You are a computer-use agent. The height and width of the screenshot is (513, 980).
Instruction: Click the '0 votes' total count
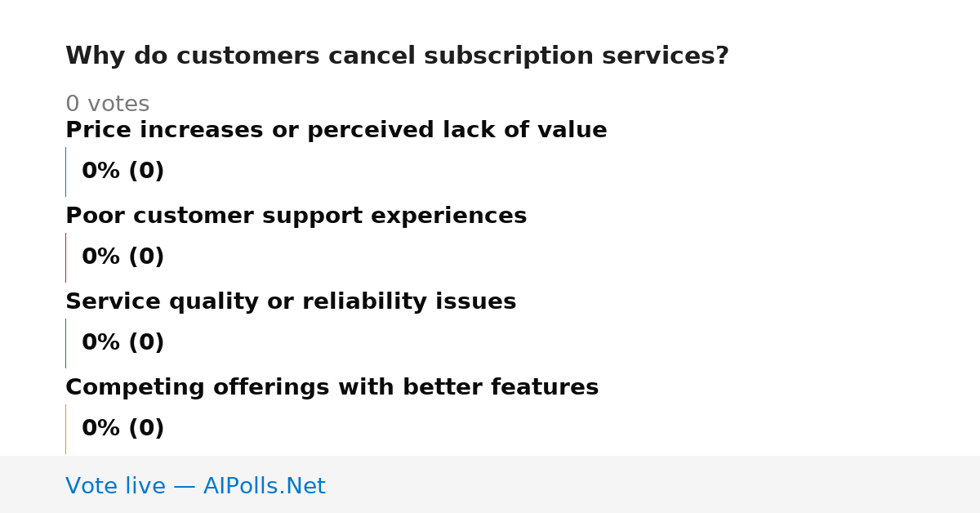pyautogui.click(x=107, y=105)
